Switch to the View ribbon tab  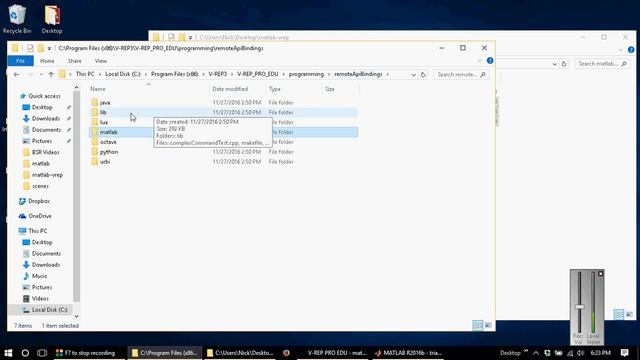coord(100,61)
